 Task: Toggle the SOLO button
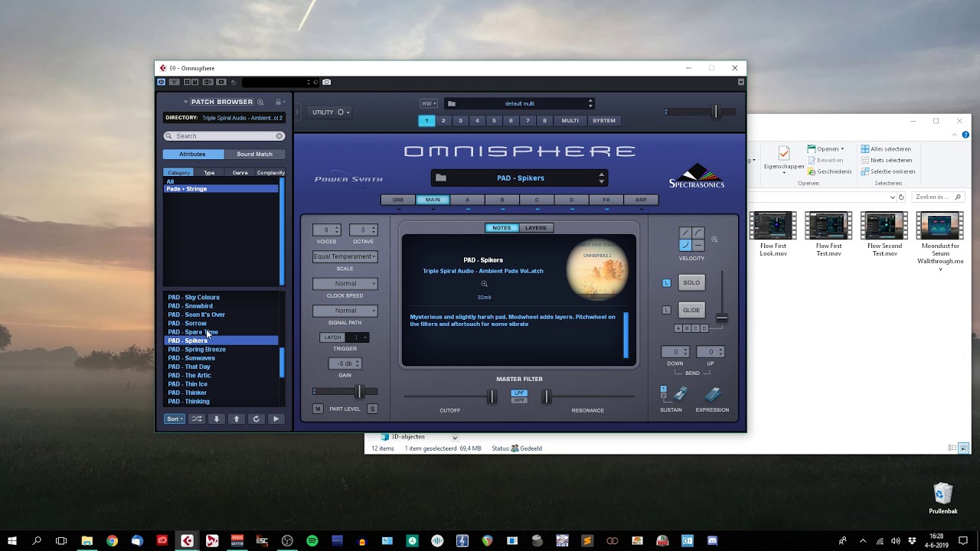click(x=691, y=282)
